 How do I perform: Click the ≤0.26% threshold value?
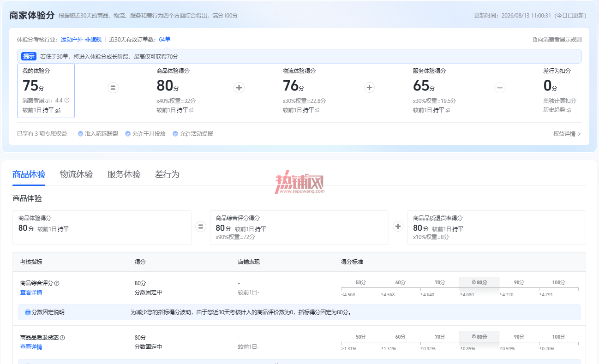point(547,349)
